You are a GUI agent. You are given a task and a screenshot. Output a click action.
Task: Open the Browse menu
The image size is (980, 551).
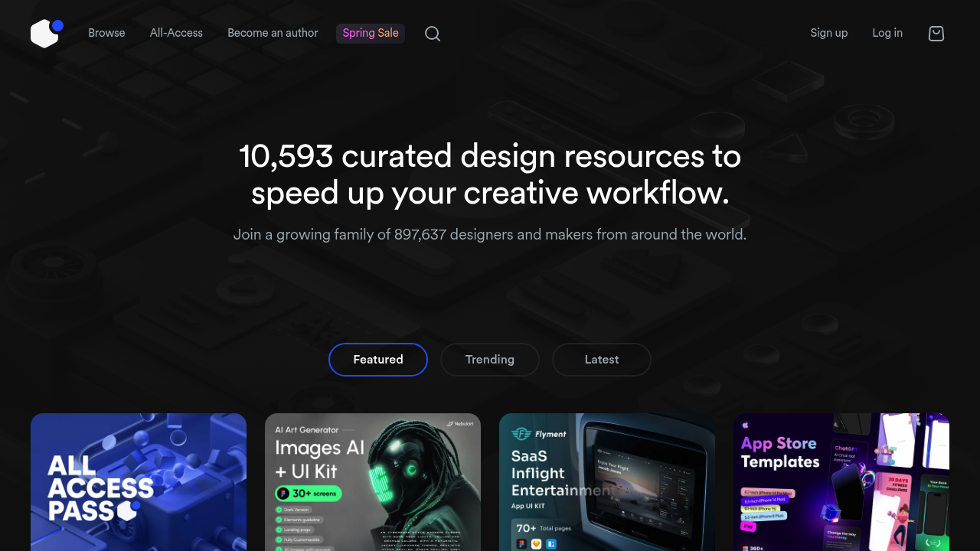point(106,33)
